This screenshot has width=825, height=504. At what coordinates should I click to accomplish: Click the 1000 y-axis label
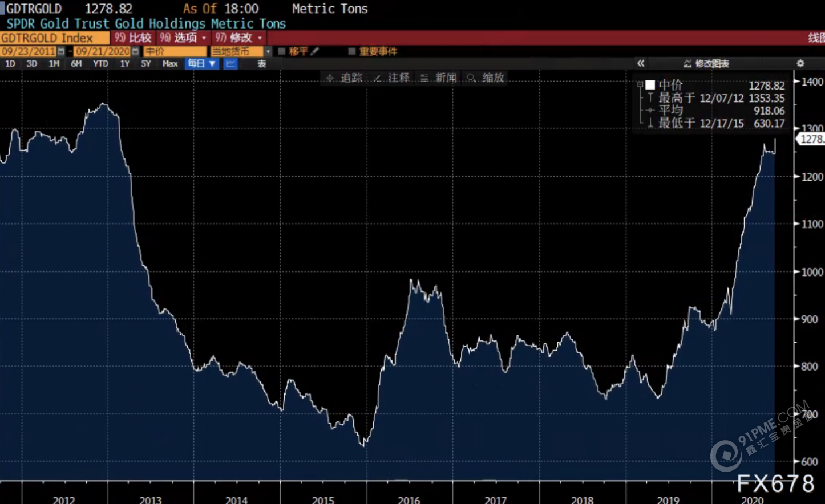click(812, 272)
